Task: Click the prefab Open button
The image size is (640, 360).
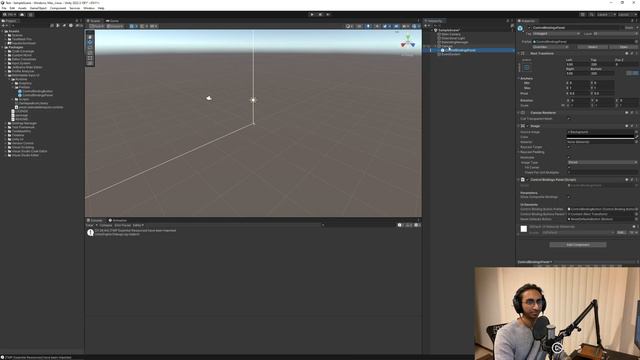Action: [624, 47]
